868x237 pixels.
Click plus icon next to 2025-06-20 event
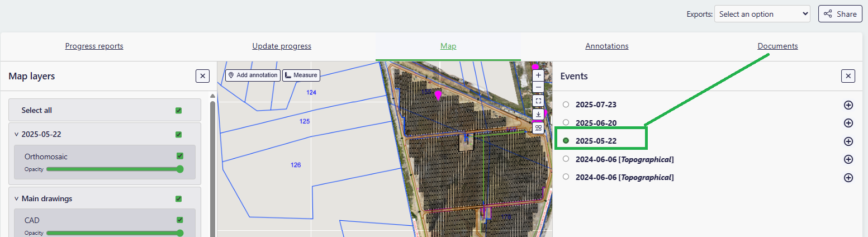848,123
